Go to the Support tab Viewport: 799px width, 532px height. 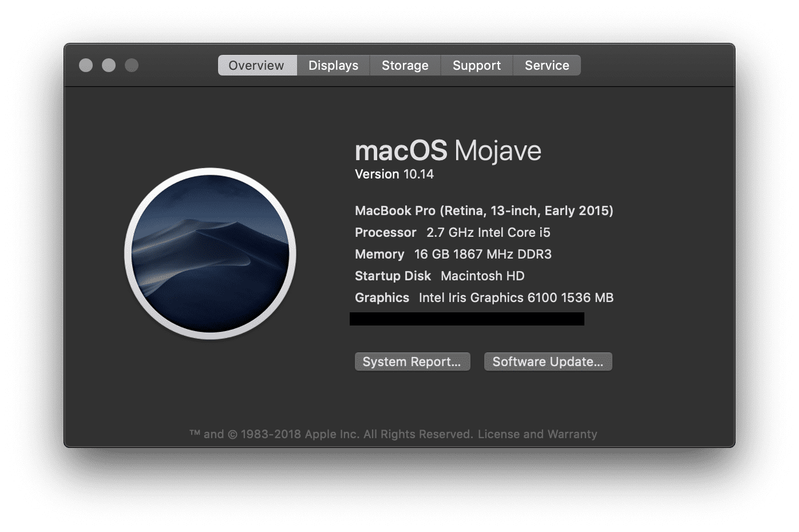[476, 65]
